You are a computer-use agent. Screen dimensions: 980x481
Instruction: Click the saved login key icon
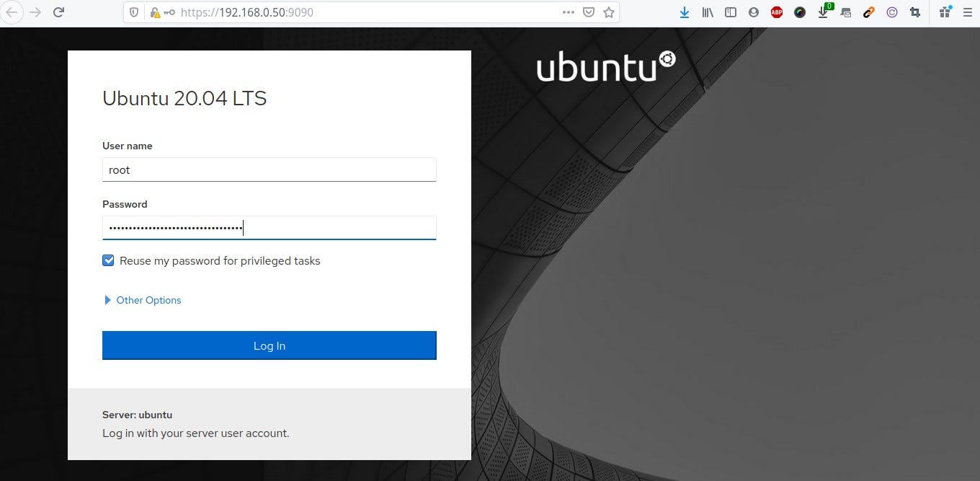(169, 12)
